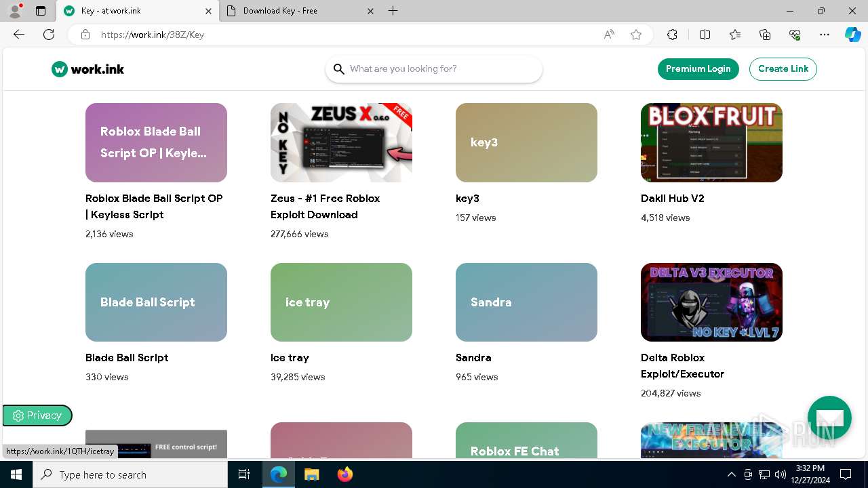Open the green chat bubble widget
This screenshot has height=488, width=868.
[x=829, y=418]
